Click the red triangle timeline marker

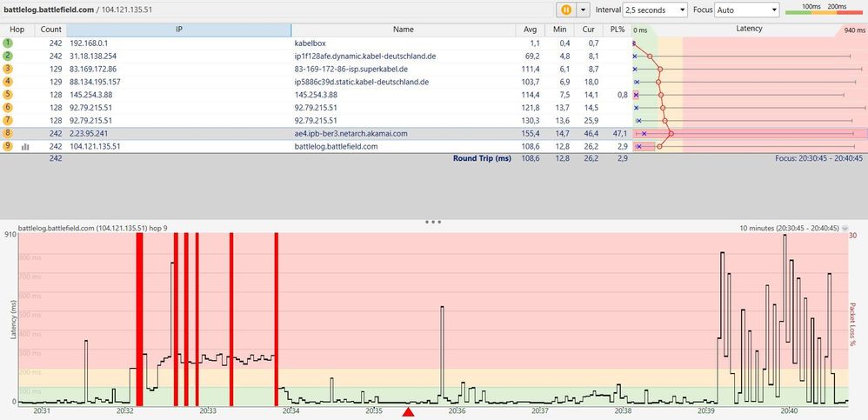pos(409,411)
